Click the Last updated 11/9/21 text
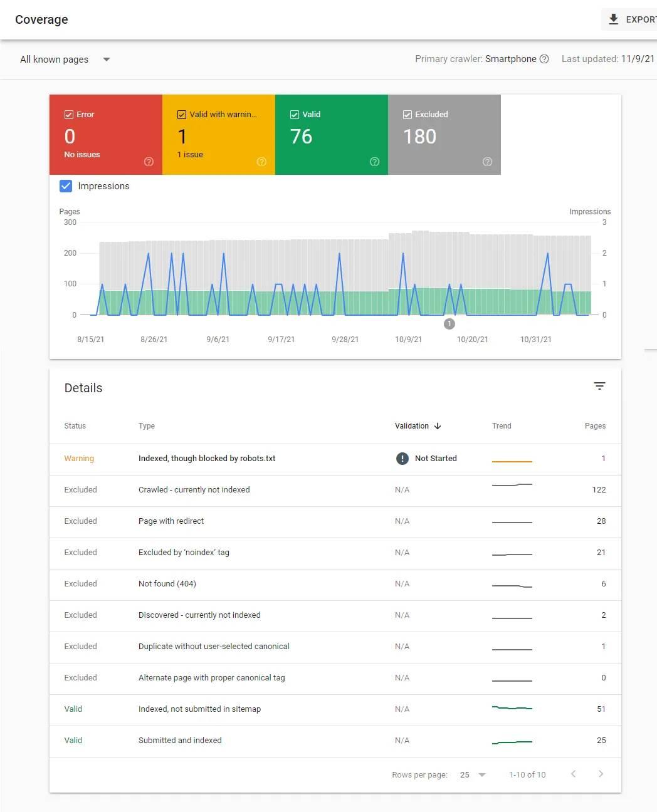The width and height of the screenshot is (657, 812). 608,59
